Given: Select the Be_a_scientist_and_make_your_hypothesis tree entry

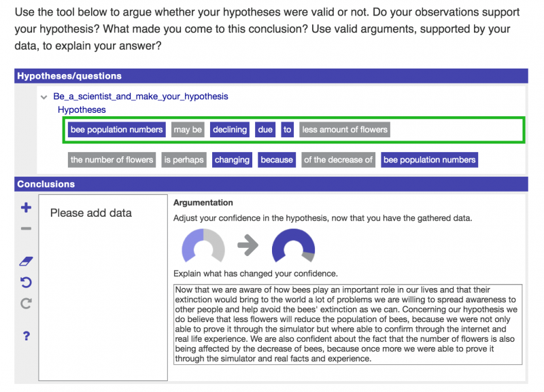Looking at the screenshot, I should point(141,96).
